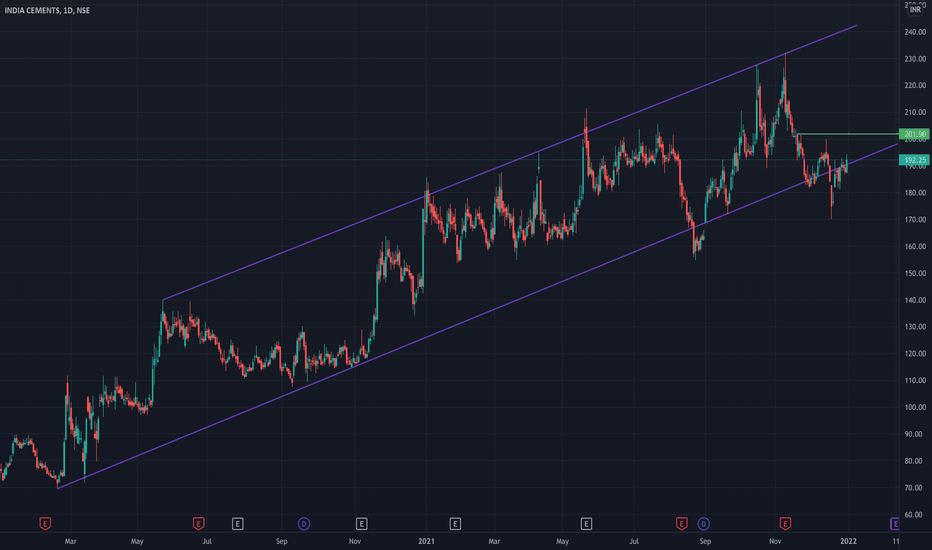Viewport: 932px width, 550px height.
Task: Click the 150.00 price axis label
Action: click(x=915, y=274)
